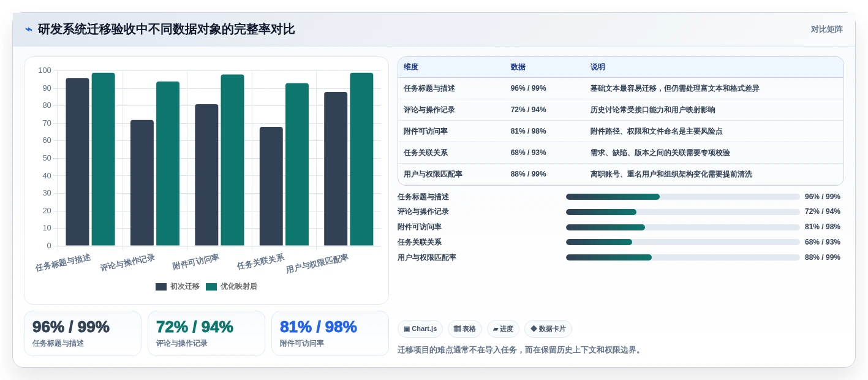Image resolution: width=868 pixels, height=380 pixels.
Task: Click the 说明 column header
Action: (598, 67)
